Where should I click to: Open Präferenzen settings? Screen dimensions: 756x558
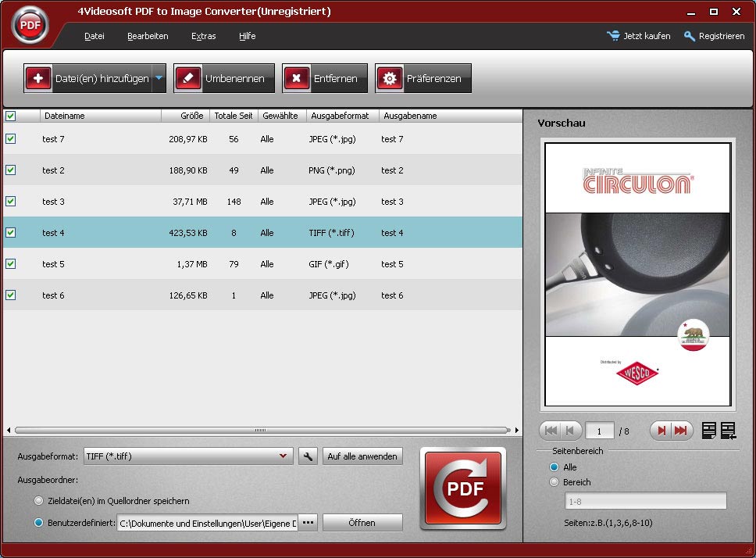pos(423,78)
